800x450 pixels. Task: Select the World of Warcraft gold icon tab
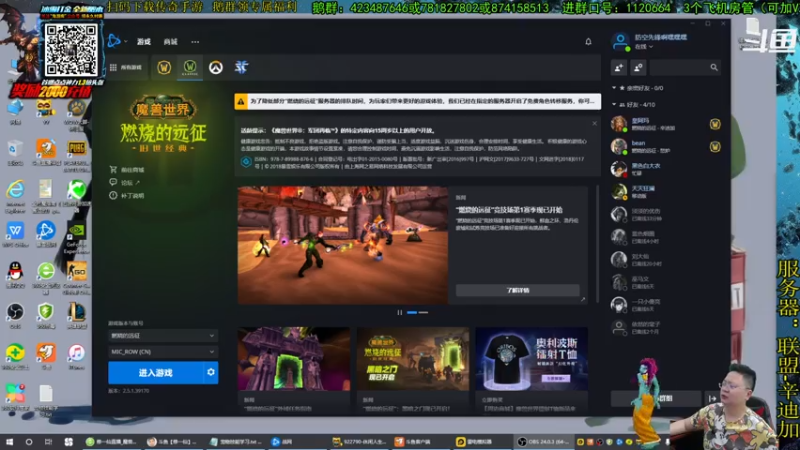pyautogui.click(x=164, y=67)
